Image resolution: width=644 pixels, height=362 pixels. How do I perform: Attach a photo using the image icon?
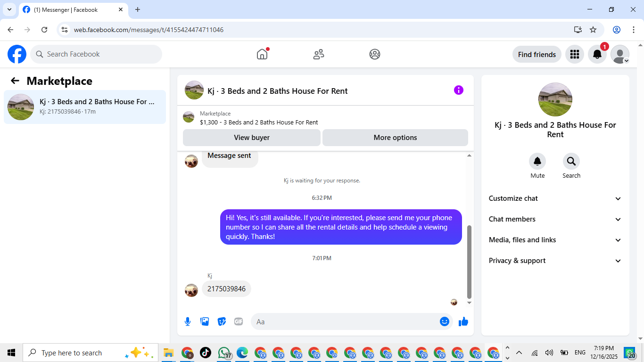point(205,321)
